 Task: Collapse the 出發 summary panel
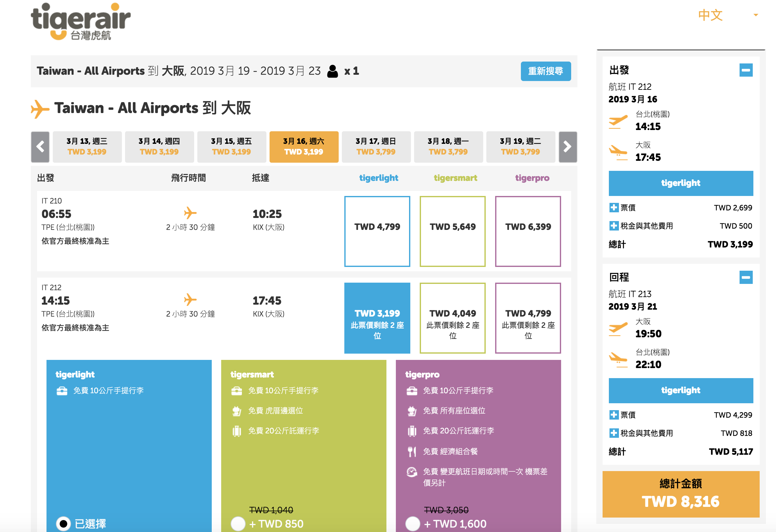click(746, 70)
